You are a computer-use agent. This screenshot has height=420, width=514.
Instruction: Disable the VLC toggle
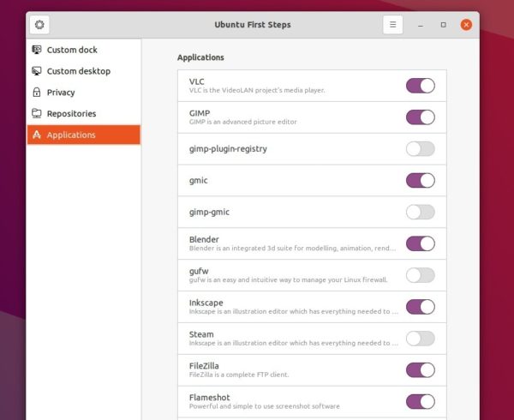[421, 86]
